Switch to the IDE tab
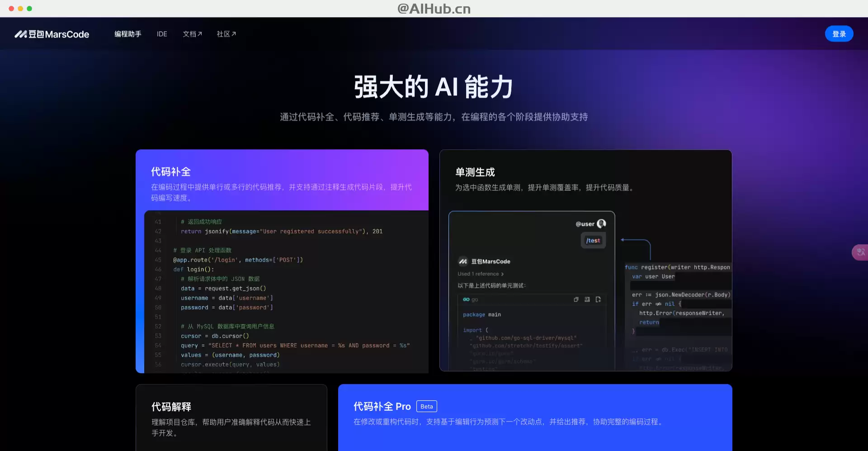868x451 pixels. 161,34
